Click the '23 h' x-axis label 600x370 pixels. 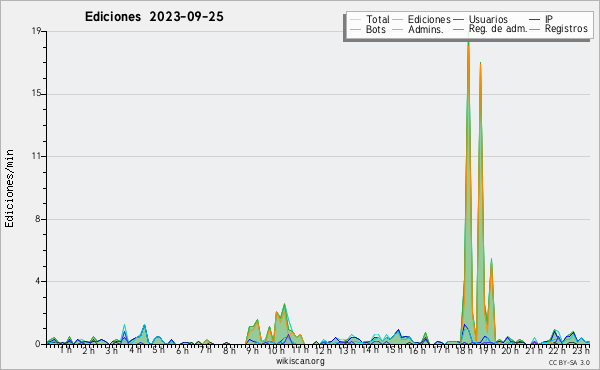coord(581,350)
